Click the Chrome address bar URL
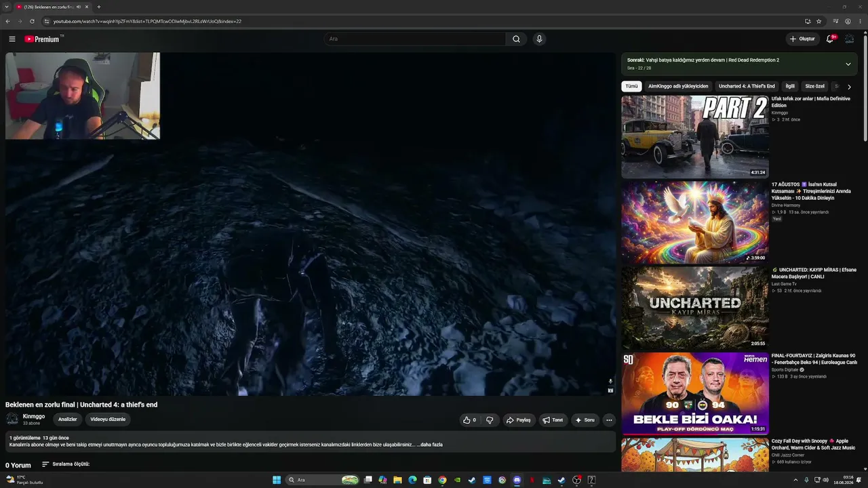Screen dimensions: 868x488 [x=147, y=21]
